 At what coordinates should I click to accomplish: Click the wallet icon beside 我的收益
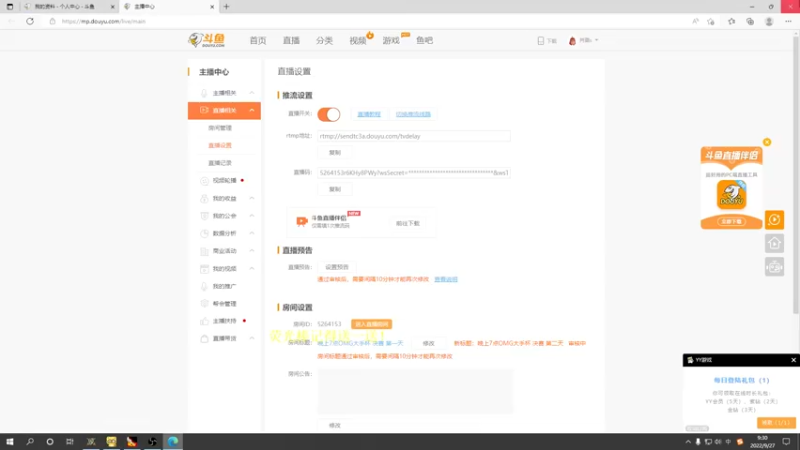[204, 198]
